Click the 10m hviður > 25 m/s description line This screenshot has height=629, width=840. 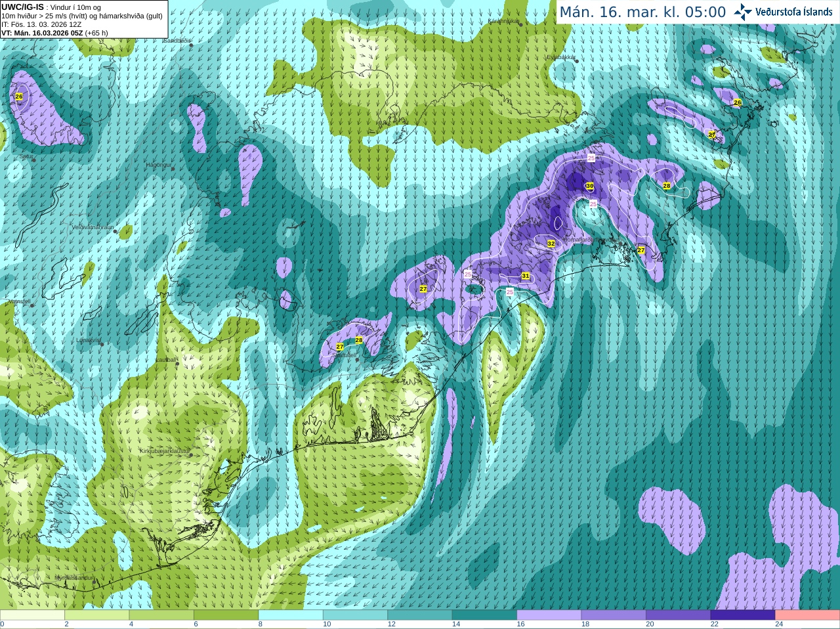[x=82, y=16]
